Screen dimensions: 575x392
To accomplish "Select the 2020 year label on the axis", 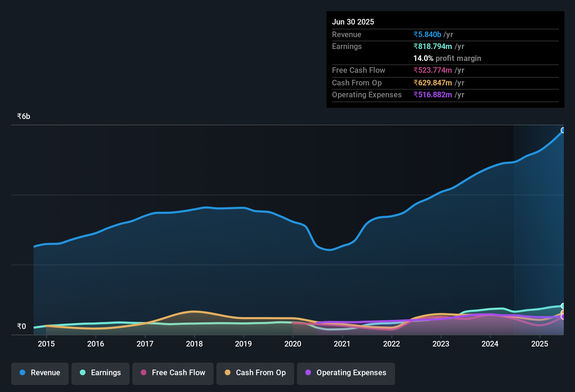I will tap(293, 344).
